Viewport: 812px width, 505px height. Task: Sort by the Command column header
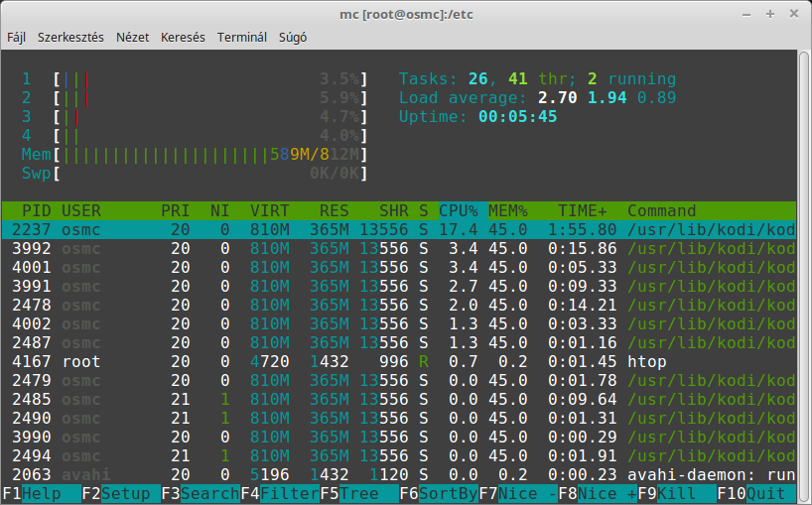tap(662, 211)
